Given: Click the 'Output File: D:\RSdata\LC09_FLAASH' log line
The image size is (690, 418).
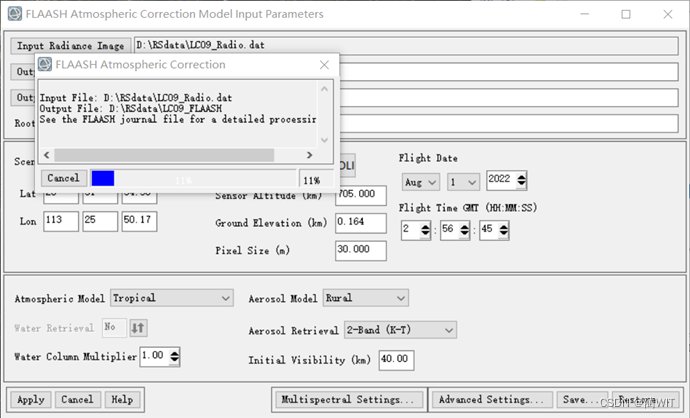Looking at the screenshot, I should tap(131, 108).
